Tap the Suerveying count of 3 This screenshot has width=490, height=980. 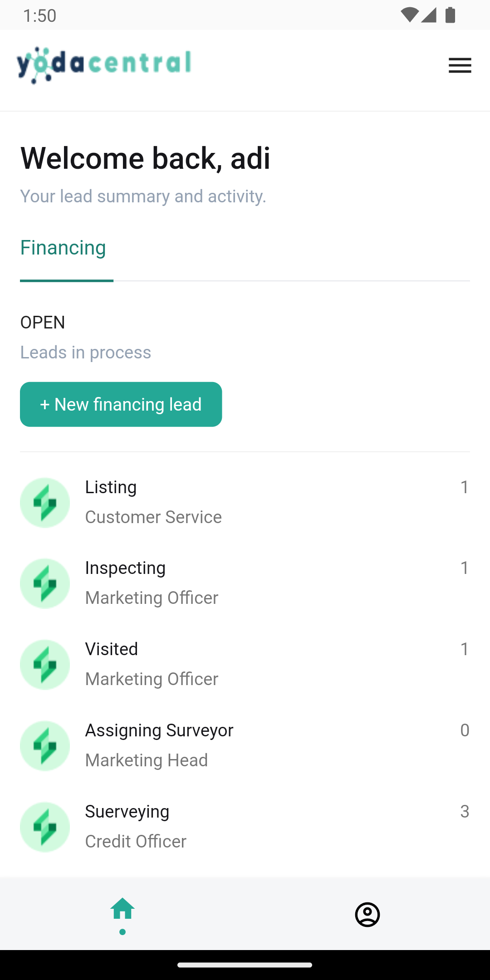[465, 811]
